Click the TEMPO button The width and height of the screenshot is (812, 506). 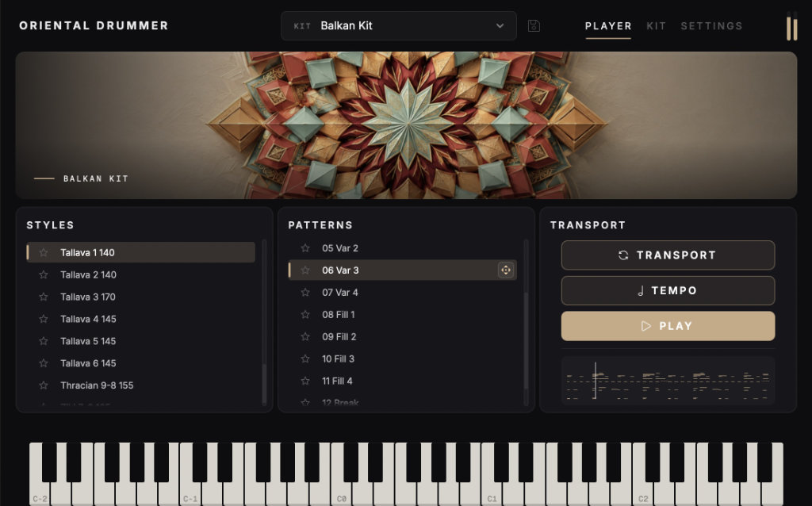point(668,290)
